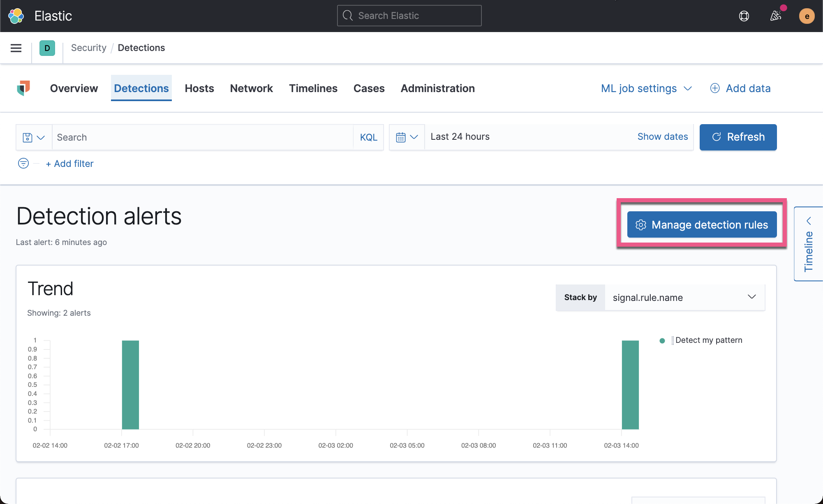The width and height of the screenshot is (823, 504).
Task: Toggle the KQL query language option
Action: click(x=368, y=137)
